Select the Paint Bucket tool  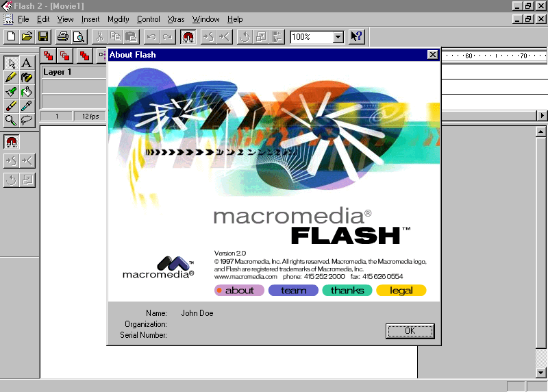click(27, 92)
